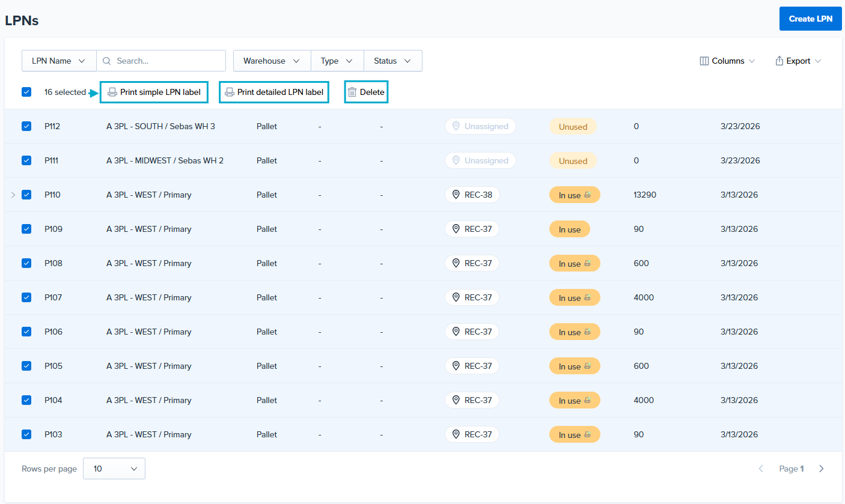Open the Warehouse filter dropdown
Viewport: 845px width, 504px height.
coord(272,61)
